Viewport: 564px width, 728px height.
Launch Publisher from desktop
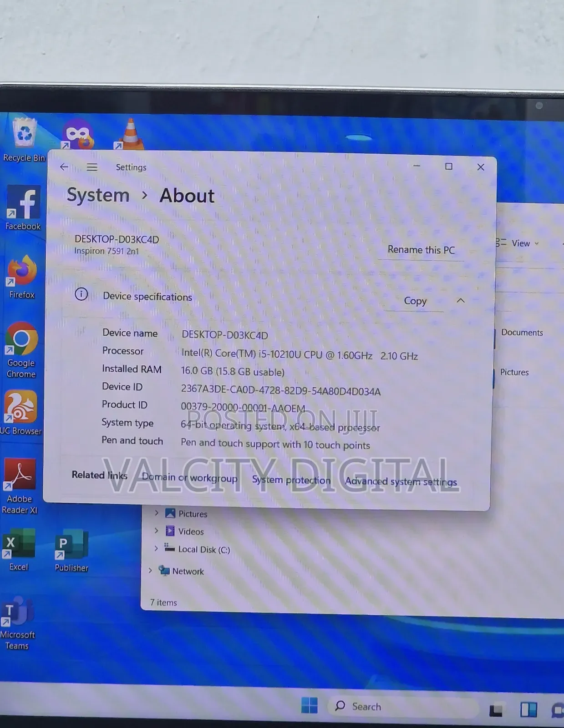coord(71,550)
